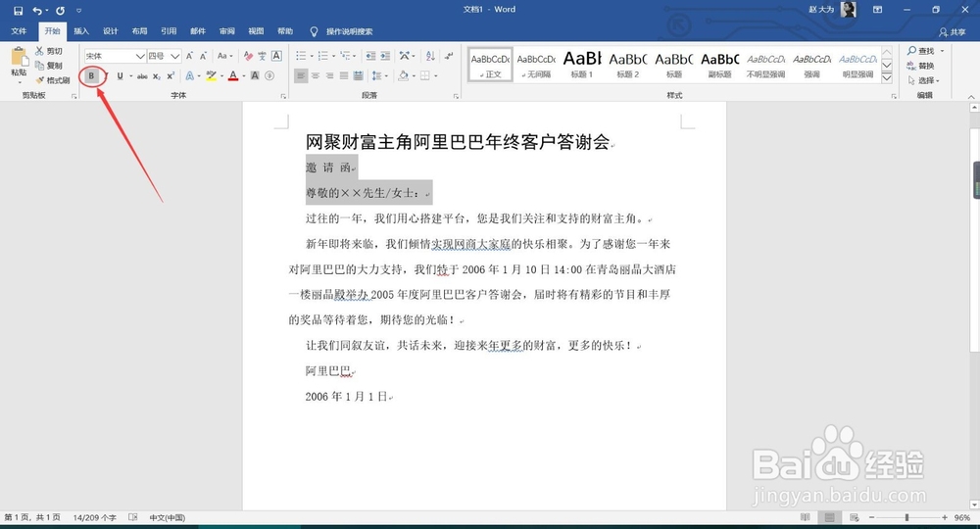Image resolution: width=980 pixels, height=529 pixels.
Task: Open borders dropdown in paragraph group
Action: click(436, 76)
